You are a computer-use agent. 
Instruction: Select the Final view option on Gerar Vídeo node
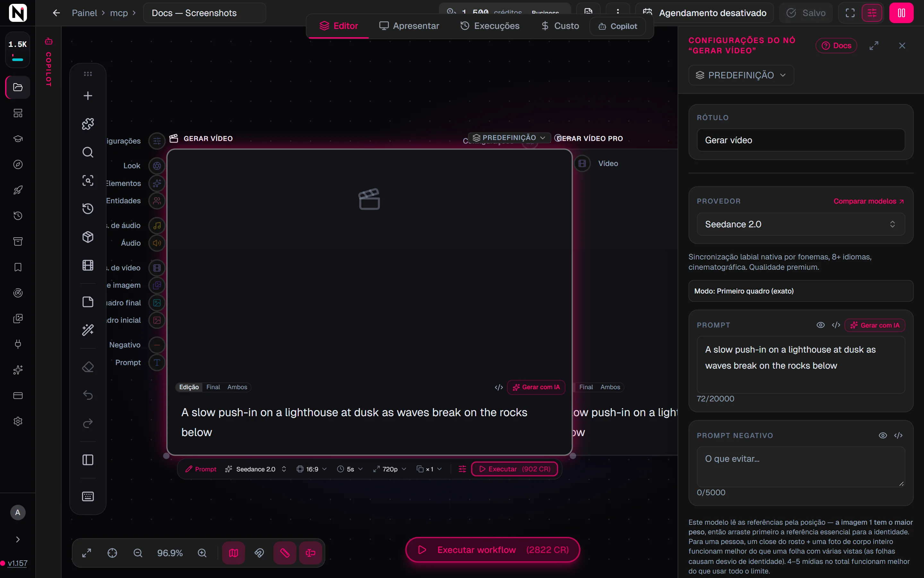(213, 387)
